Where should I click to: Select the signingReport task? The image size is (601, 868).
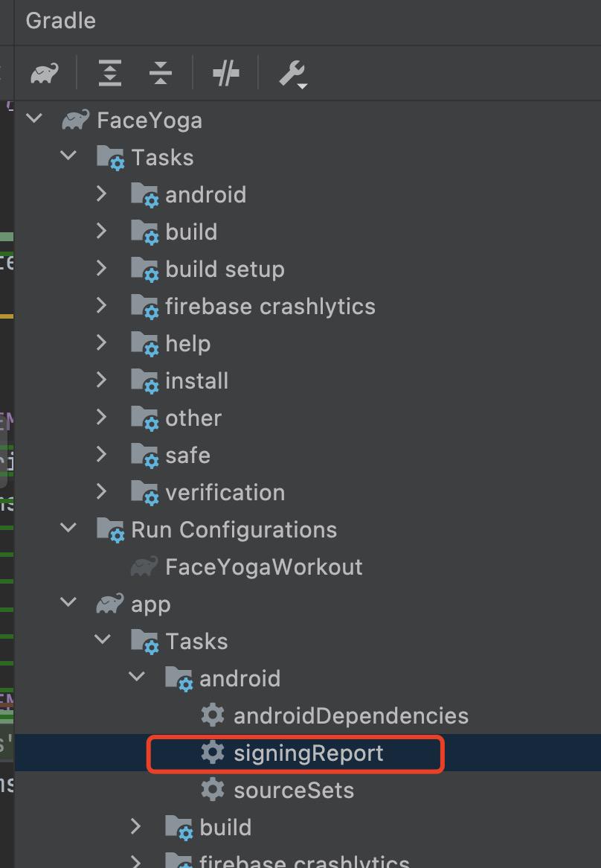pos(309,753)
